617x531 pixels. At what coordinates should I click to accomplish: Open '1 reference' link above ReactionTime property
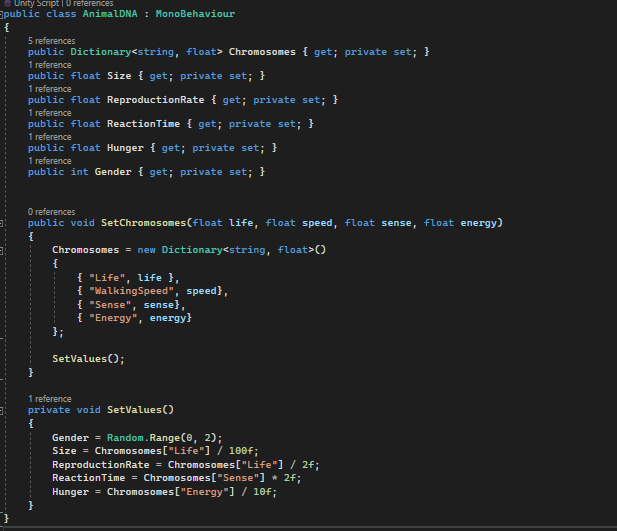coord(50,113)
